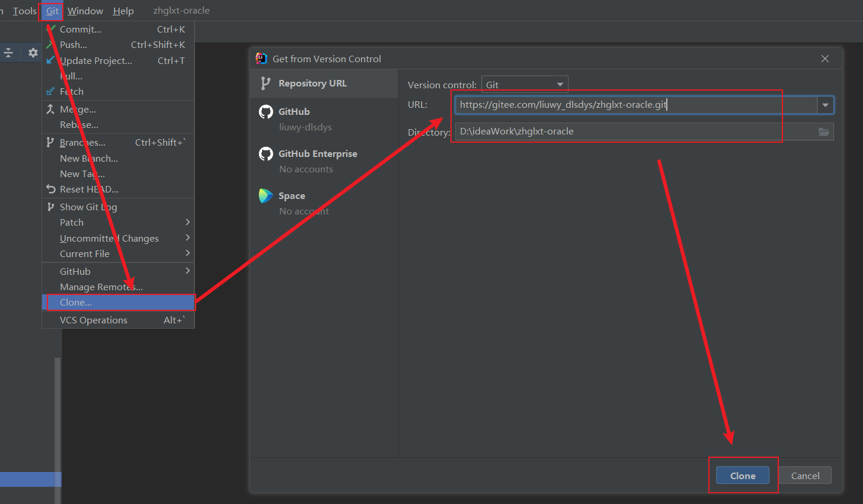
Task: Expand the GitHub submenu
Action: (x=118, y=271)
